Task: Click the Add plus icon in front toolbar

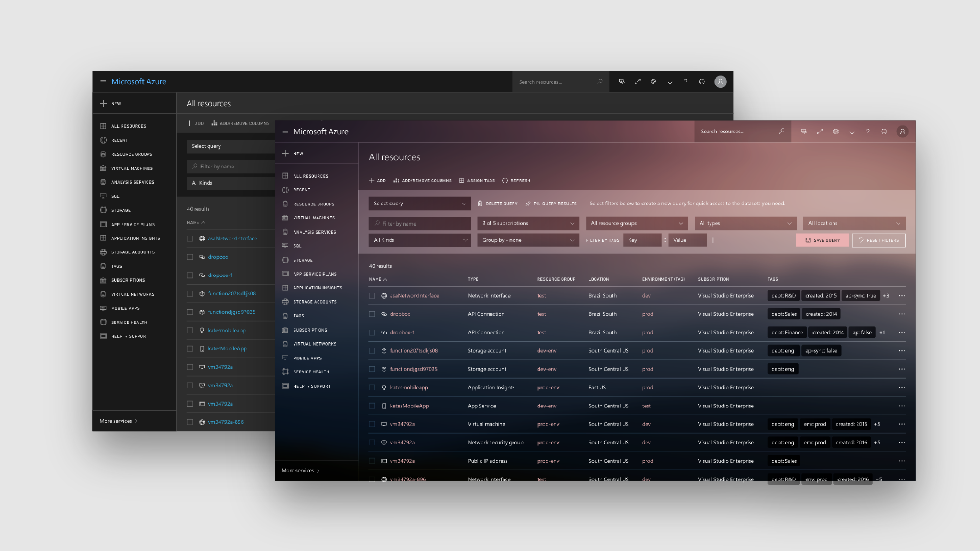Action: point(372,180)
